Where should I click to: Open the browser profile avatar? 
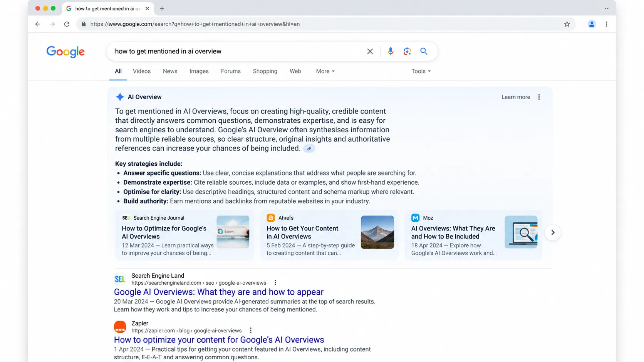click(x=592, y=24)
